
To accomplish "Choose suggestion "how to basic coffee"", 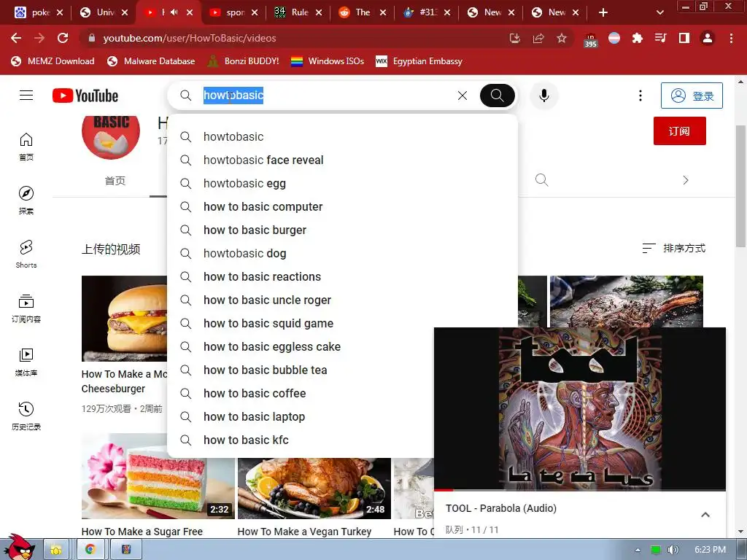I will [x=300, y=393].
